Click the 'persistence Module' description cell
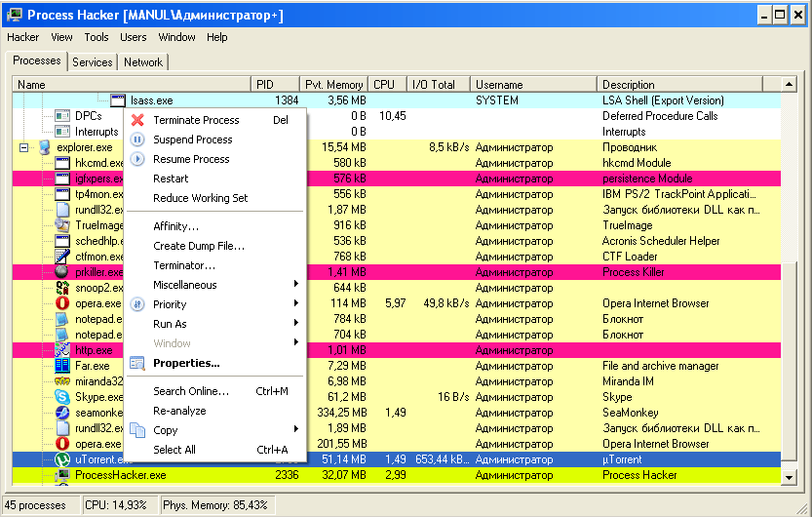The image size is (812, 517). point(647,179)
